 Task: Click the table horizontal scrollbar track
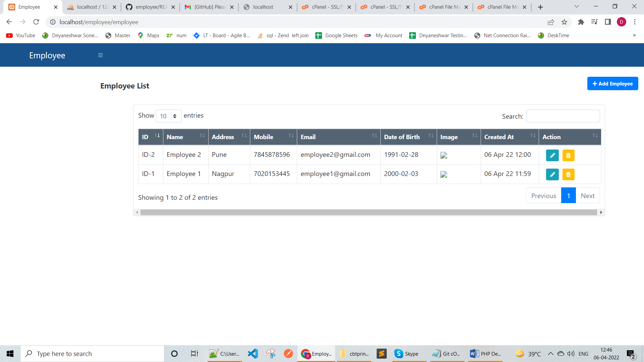[x=368, y=213]
